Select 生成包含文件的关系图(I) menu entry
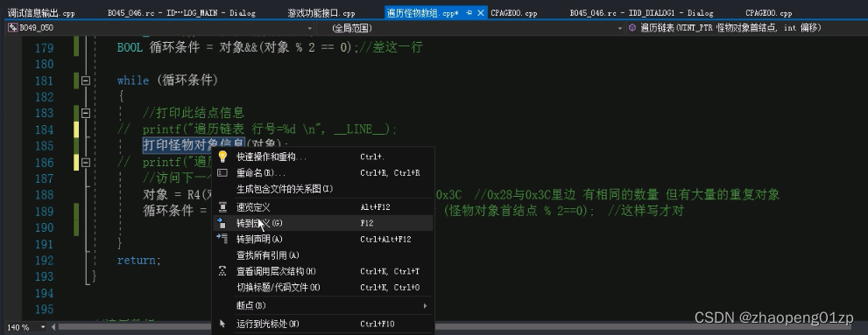 pyautogui.click(x=323, y=189)
